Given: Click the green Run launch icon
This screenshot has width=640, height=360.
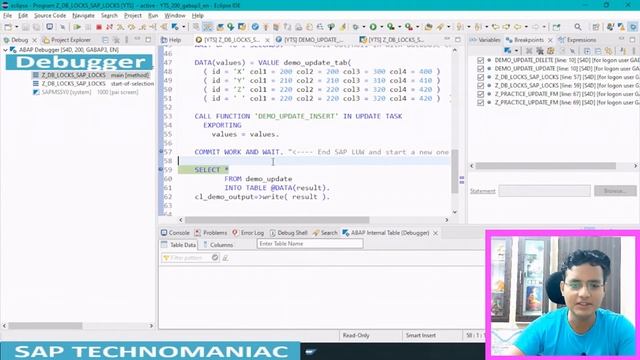Looking at the screenshot, I should click(x=373, y=27).
